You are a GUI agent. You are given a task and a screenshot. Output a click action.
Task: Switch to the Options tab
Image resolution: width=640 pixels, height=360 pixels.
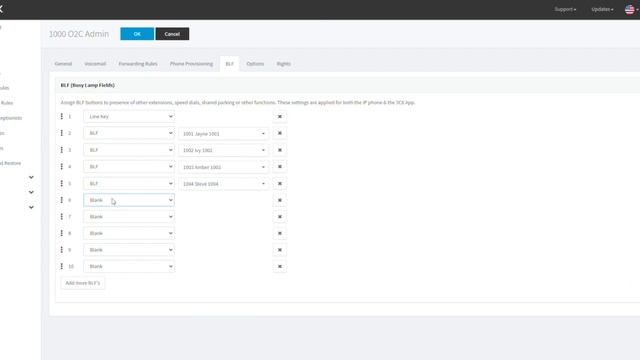(x=255, y=64)
